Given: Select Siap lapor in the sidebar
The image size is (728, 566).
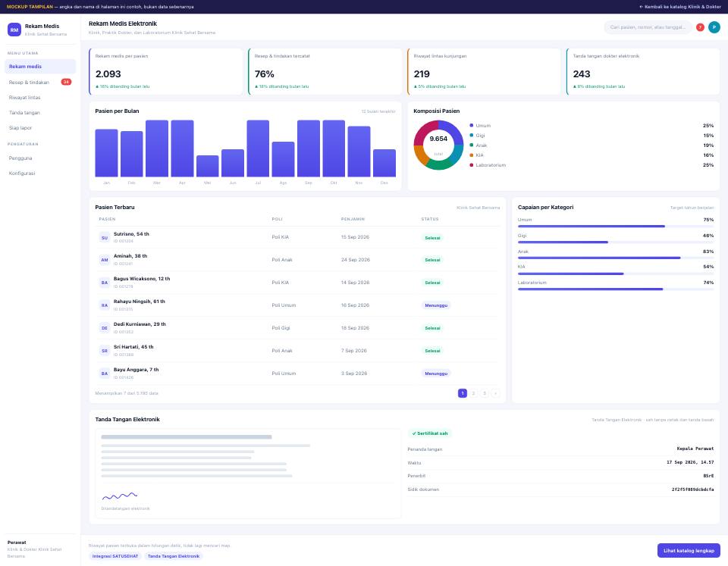Looking at the screenshot, I should click(x=40, y=127).
